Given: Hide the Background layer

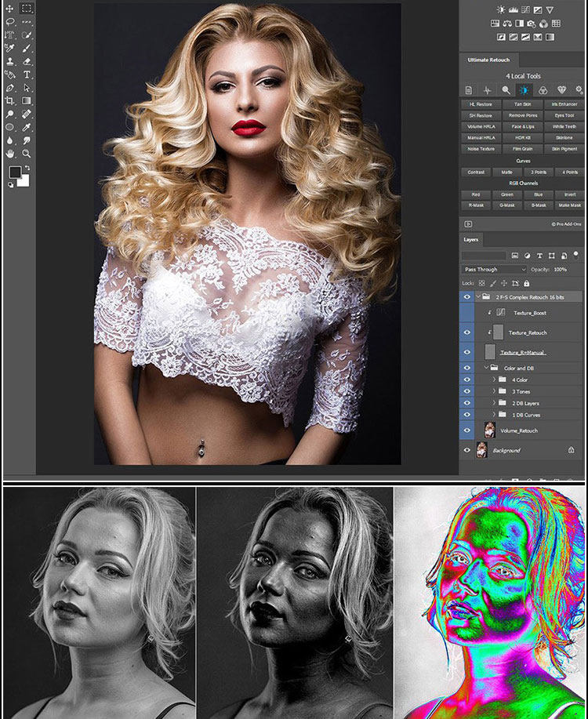Looking at the screenshot, I should pyautogui.click(x=467, y=450).
